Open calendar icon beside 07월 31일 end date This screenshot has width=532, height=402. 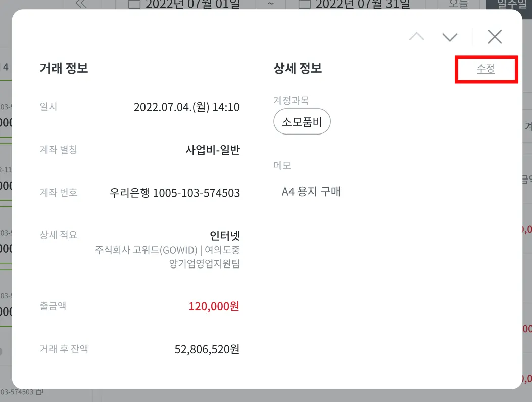coord(304,5)
